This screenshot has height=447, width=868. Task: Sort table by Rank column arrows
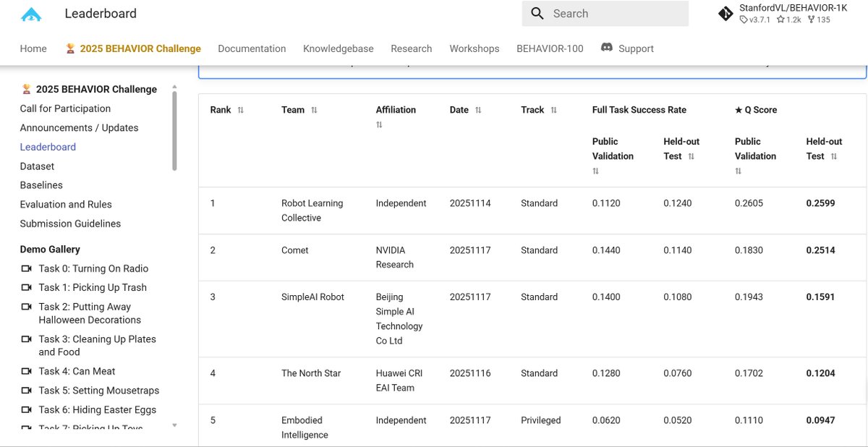241,110
